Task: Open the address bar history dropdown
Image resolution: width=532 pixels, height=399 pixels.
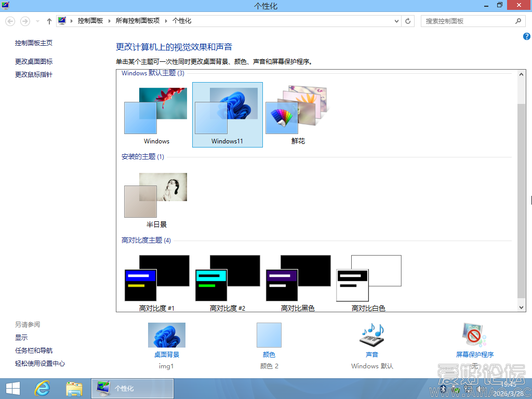Action: pos(396,21)
